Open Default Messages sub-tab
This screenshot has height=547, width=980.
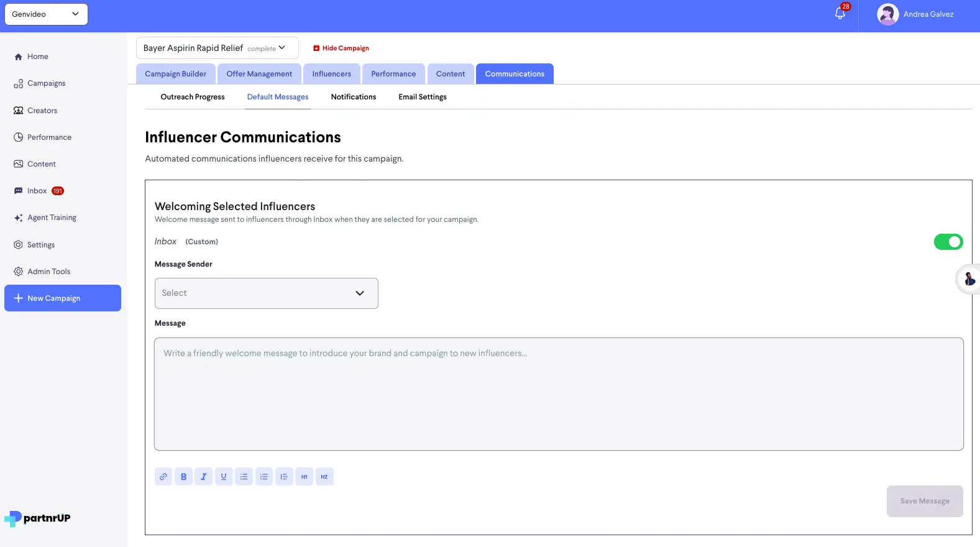(278, 97)
